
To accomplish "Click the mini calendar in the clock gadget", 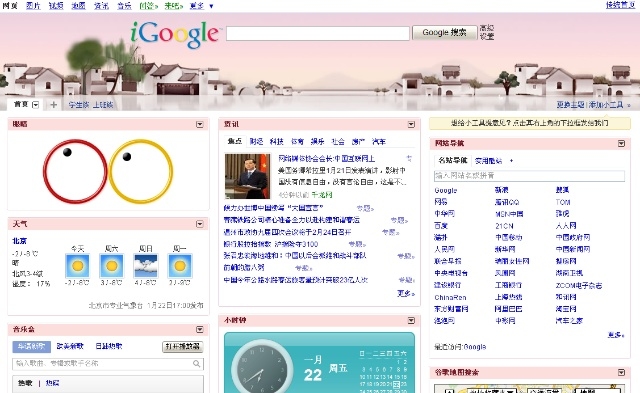I will 383,371.
